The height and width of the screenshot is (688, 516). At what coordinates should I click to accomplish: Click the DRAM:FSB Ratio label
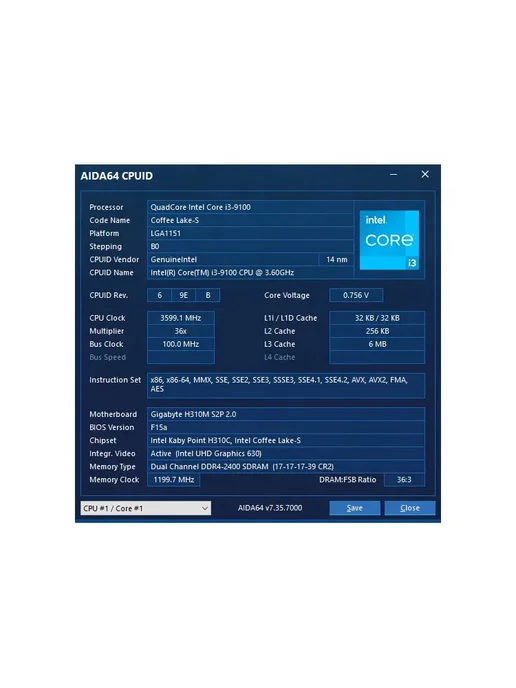pos(348,480)
